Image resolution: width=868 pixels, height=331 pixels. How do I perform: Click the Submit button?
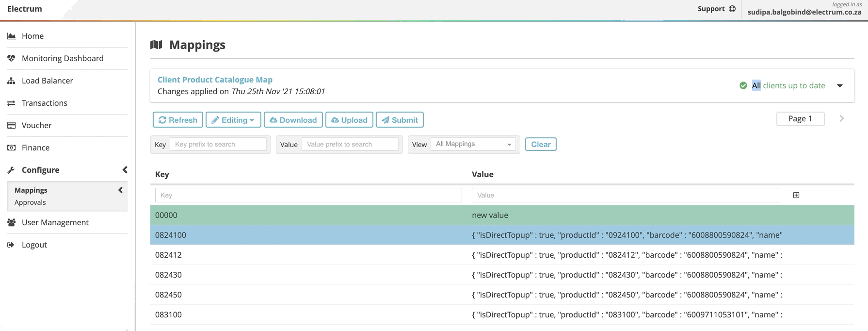400,120
